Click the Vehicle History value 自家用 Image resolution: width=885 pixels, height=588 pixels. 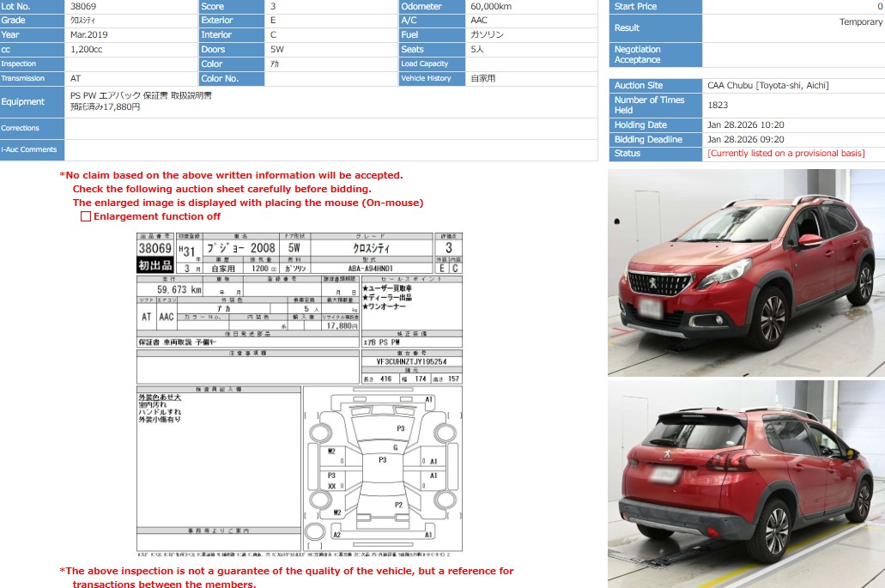pyautogui.click(x=482, y=78)
